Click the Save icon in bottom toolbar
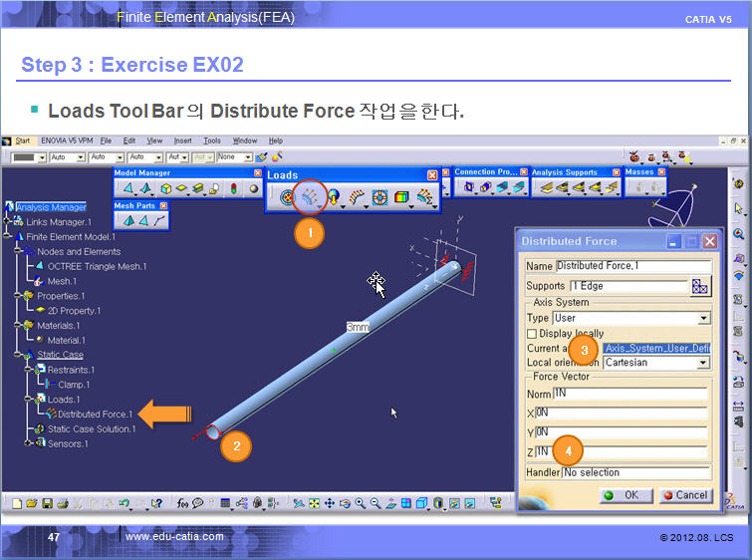 49,503
